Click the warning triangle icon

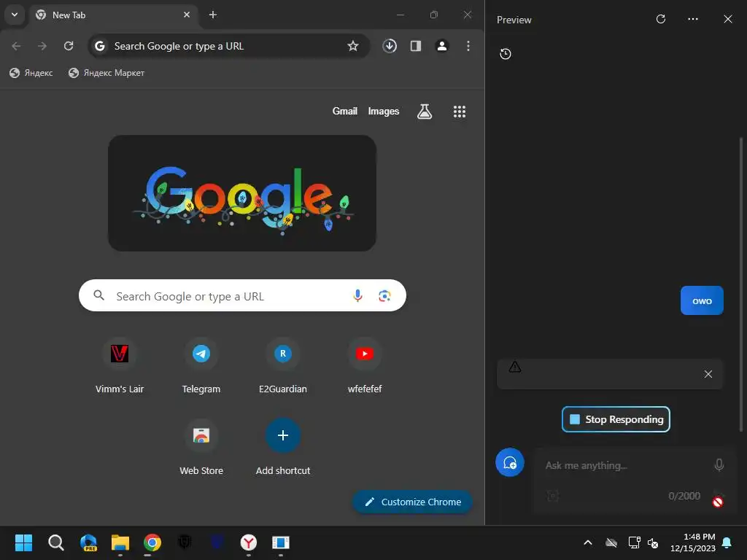click(515, 367)
